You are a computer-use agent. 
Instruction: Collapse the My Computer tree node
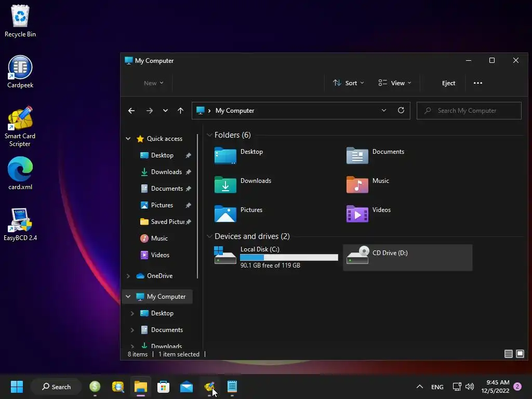128,297
